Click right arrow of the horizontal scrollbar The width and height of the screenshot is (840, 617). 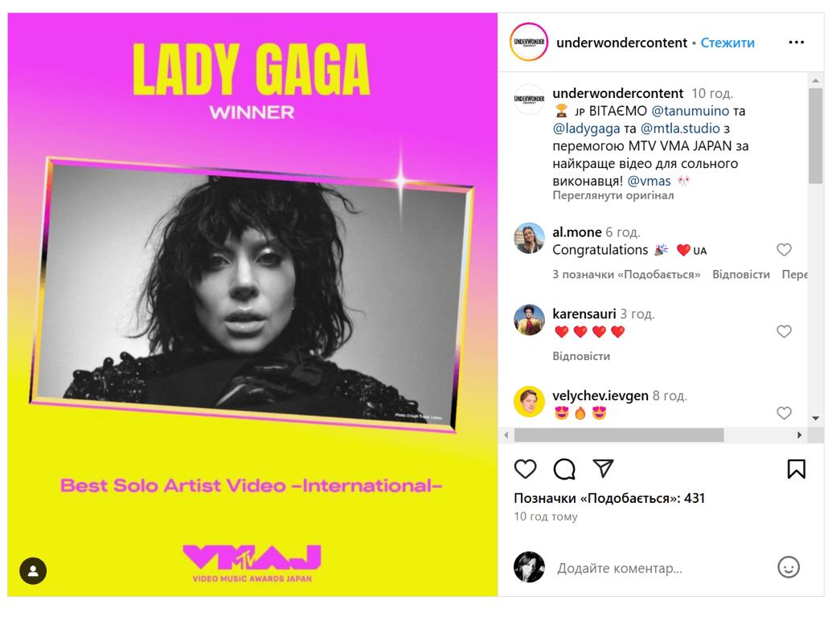point(799,435)
